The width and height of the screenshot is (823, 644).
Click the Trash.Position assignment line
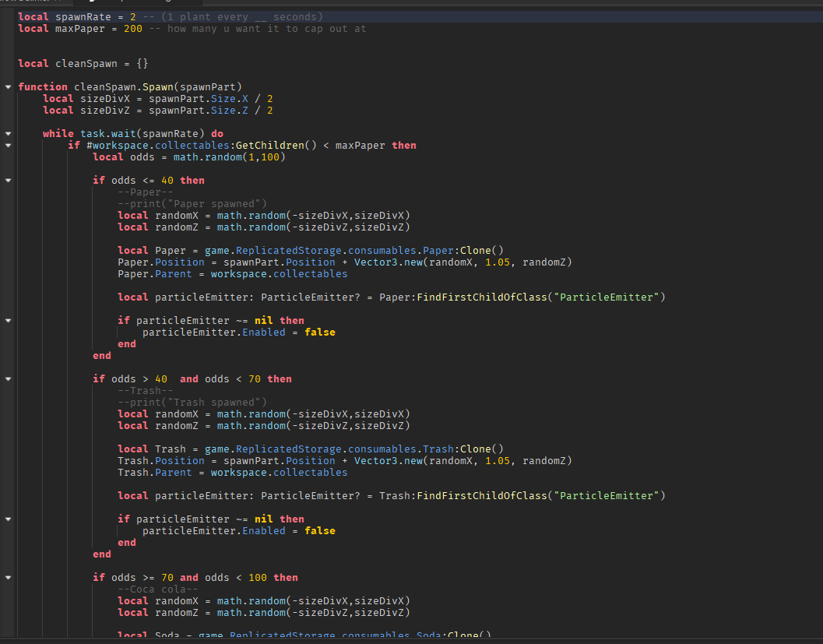344,461
